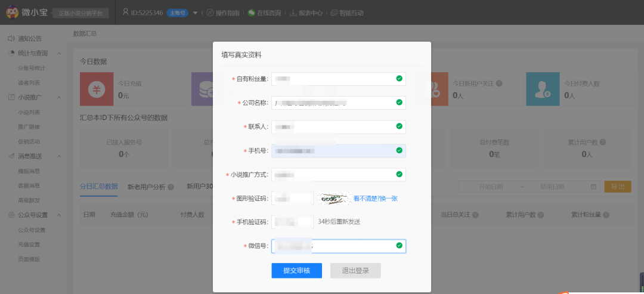Click the help icon next to 新老用户分析

coord(171,187)
